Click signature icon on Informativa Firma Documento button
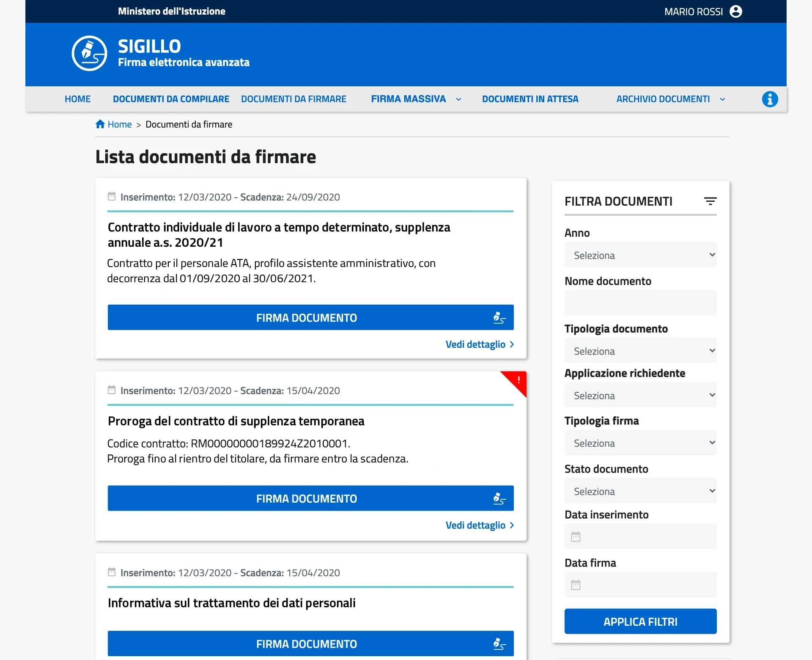812x660 pixels. click(x=499, y=644)
